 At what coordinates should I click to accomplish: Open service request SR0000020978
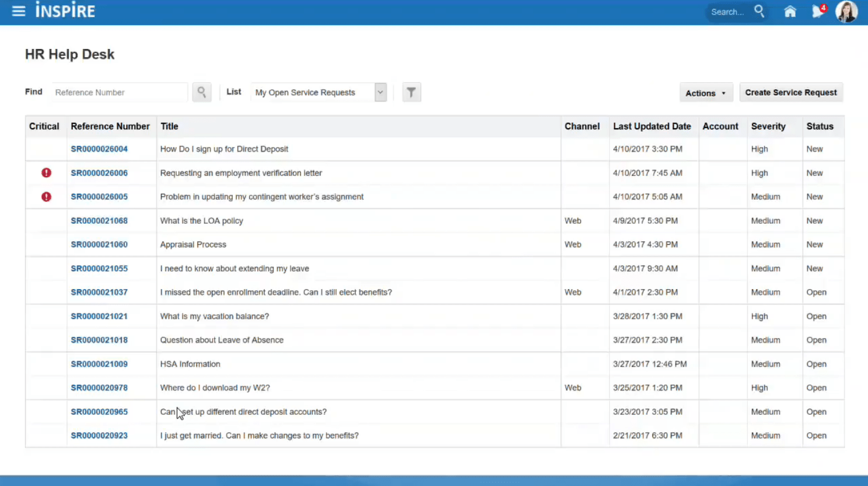pos(99,388)
